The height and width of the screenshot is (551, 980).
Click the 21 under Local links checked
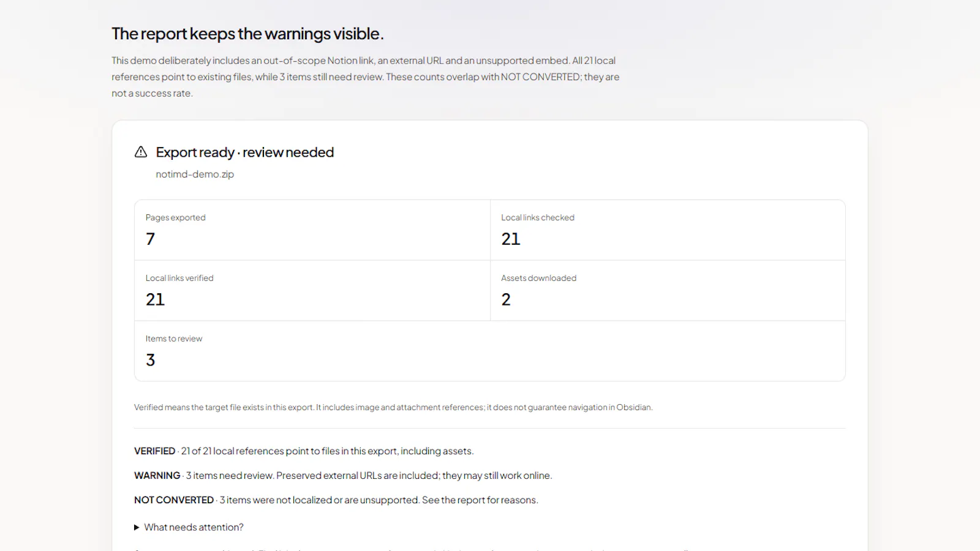tap(511, 239)
